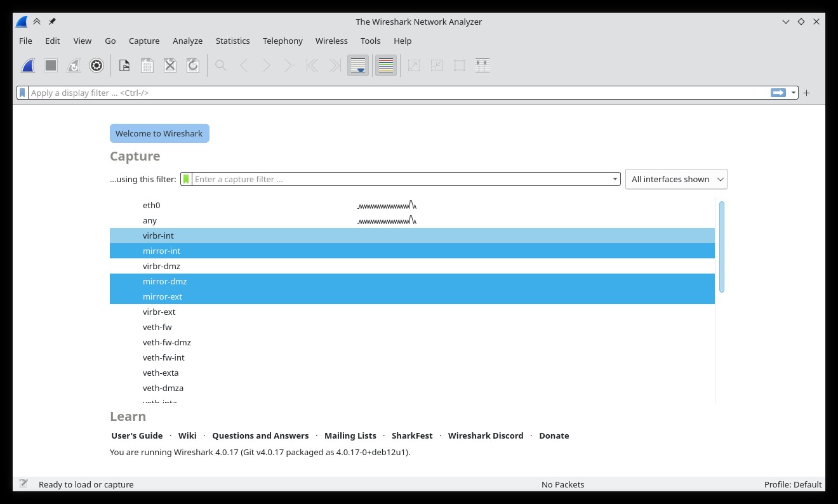Open the User's Guide link
Image resolution: width=838 pixels, height=504 pixels.
[x=137, y=435]
